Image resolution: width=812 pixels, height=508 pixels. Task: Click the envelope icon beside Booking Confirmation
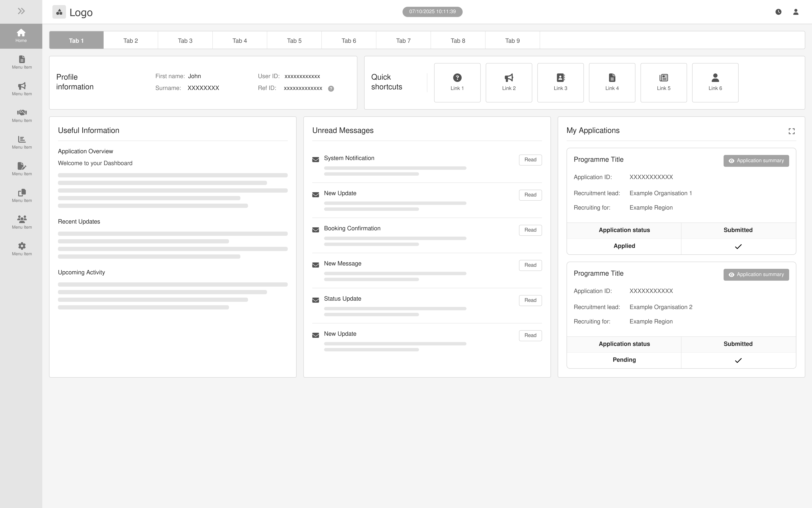click(315, 230)
